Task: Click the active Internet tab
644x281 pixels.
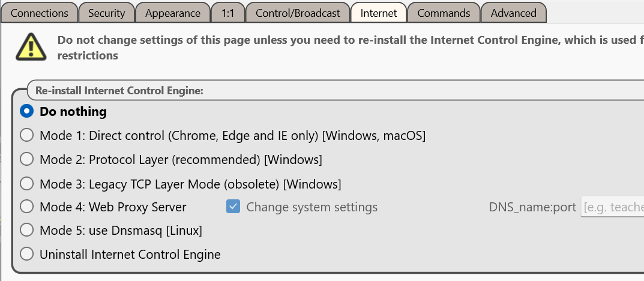Action: coord(379,13)
